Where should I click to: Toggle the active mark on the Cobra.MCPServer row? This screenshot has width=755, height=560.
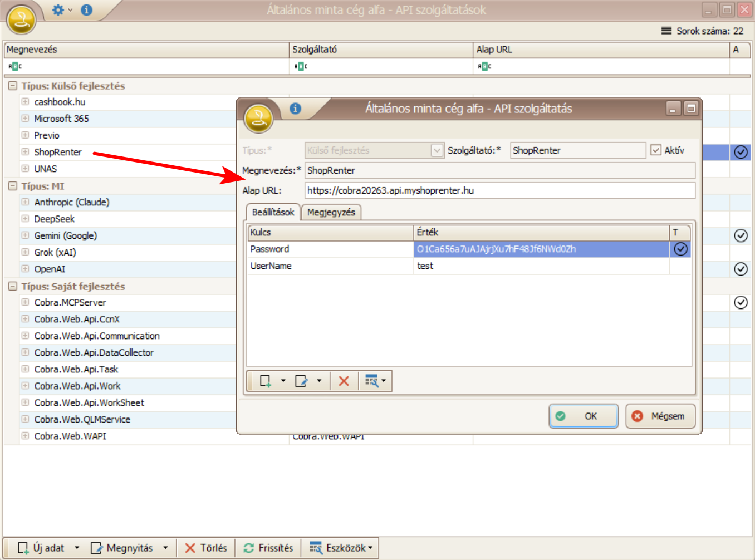741,302
